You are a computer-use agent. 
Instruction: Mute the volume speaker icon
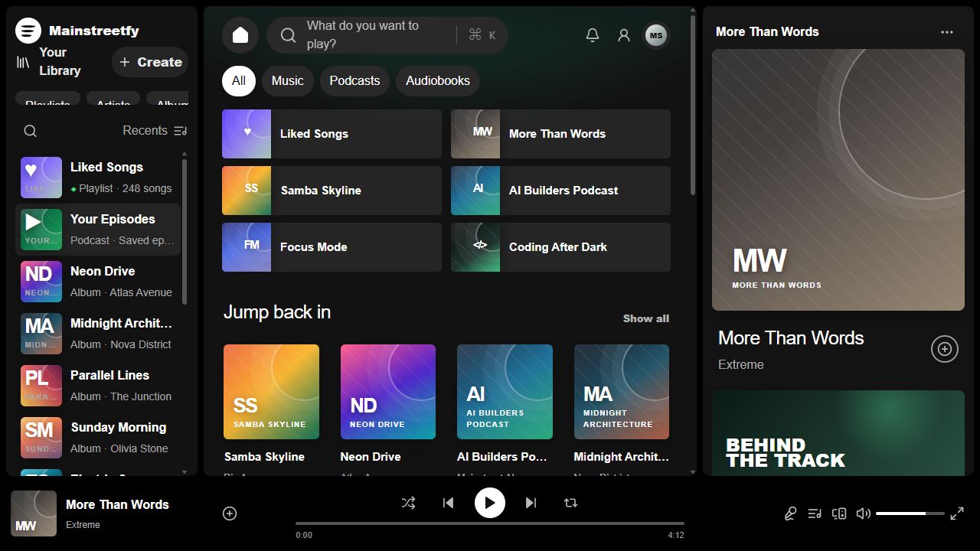pyautogui.click(x=864, y=514)
